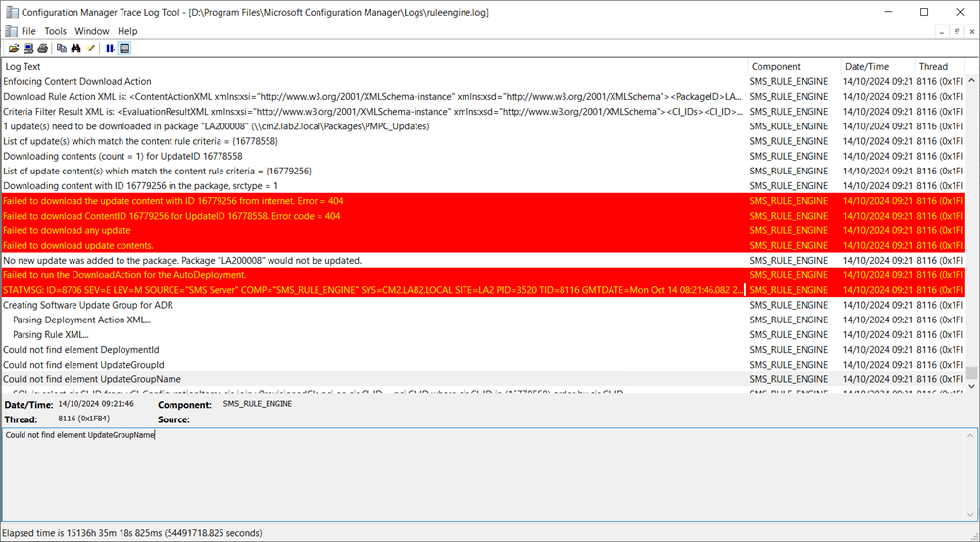Select the 'Download Rule Action XML is' row
980x542 pixels.
(x=482, y=96)
